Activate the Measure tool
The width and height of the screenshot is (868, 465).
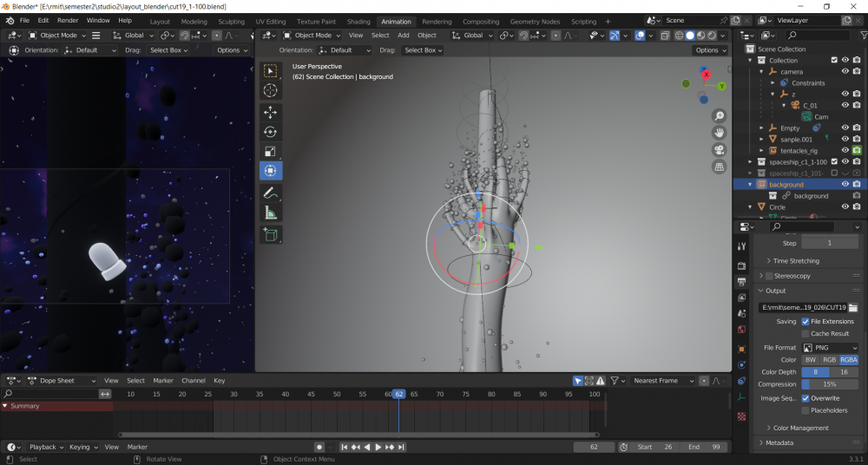point(271,213)
